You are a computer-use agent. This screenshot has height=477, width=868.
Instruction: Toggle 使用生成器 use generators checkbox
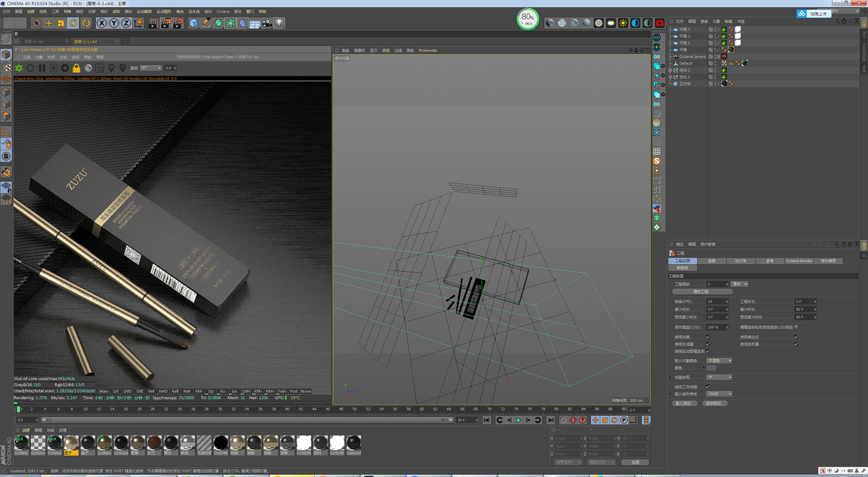[x=708, y=343]
